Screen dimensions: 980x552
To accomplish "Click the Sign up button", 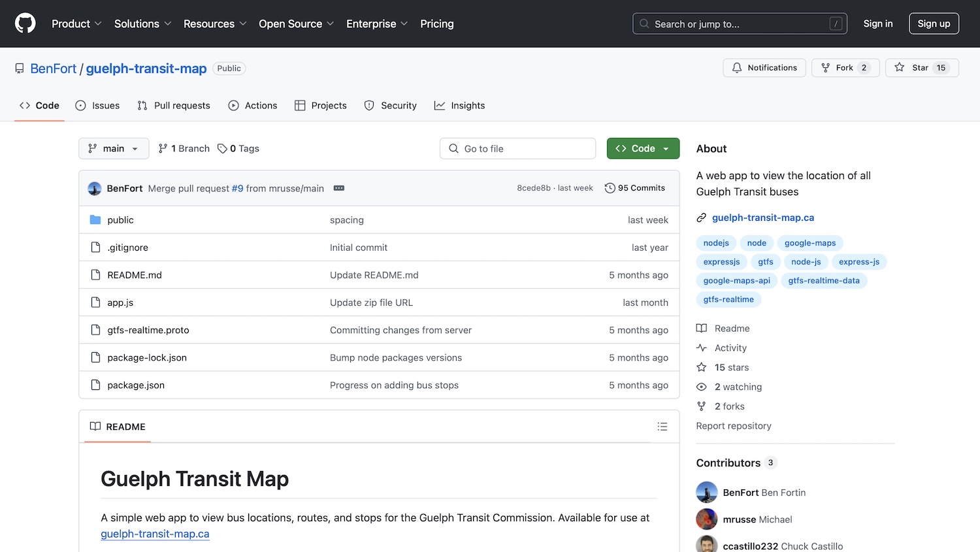I will coord(934,24).
